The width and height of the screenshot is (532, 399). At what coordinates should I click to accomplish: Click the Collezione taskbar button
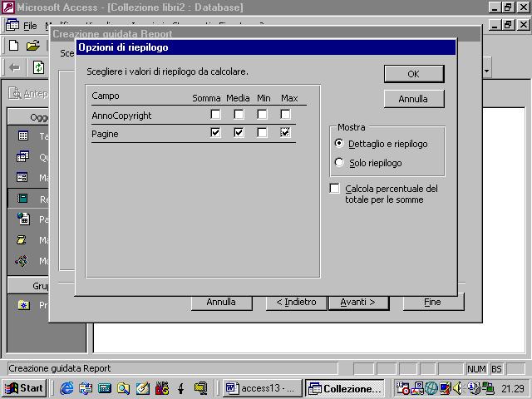coord(345,388)
